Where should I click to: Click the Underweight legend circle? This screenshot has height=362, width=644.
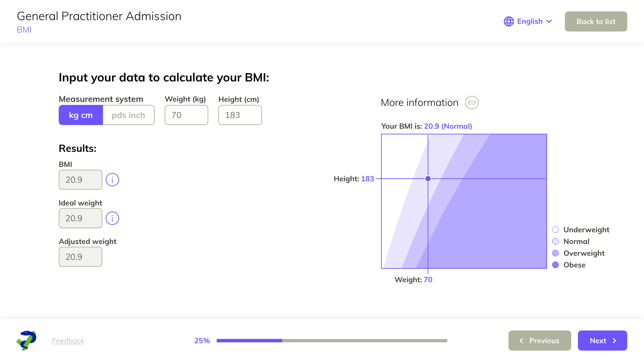click(555, 230)
